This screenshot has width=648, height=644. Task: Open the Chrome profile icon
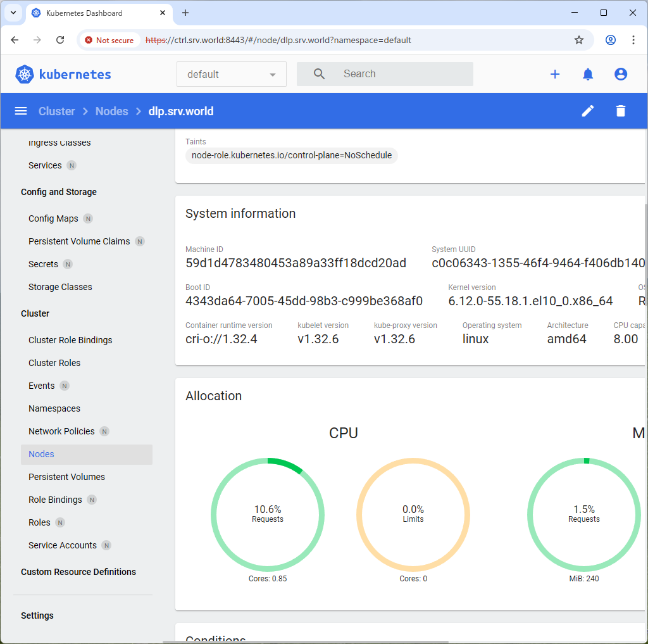[x=610, y=40]
